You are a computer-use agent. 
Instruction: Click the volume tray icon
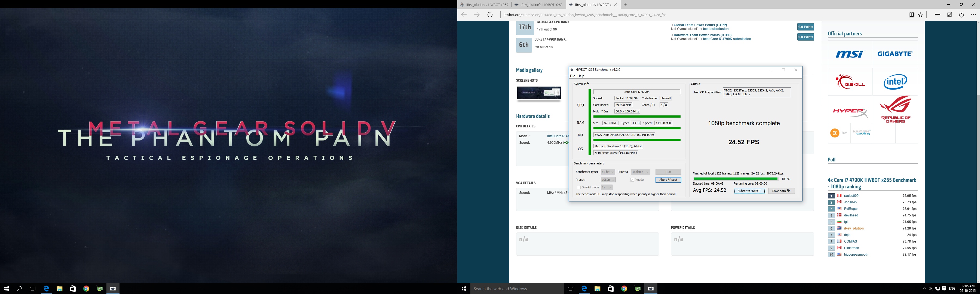pyautogui.click(x=930, y=289)
